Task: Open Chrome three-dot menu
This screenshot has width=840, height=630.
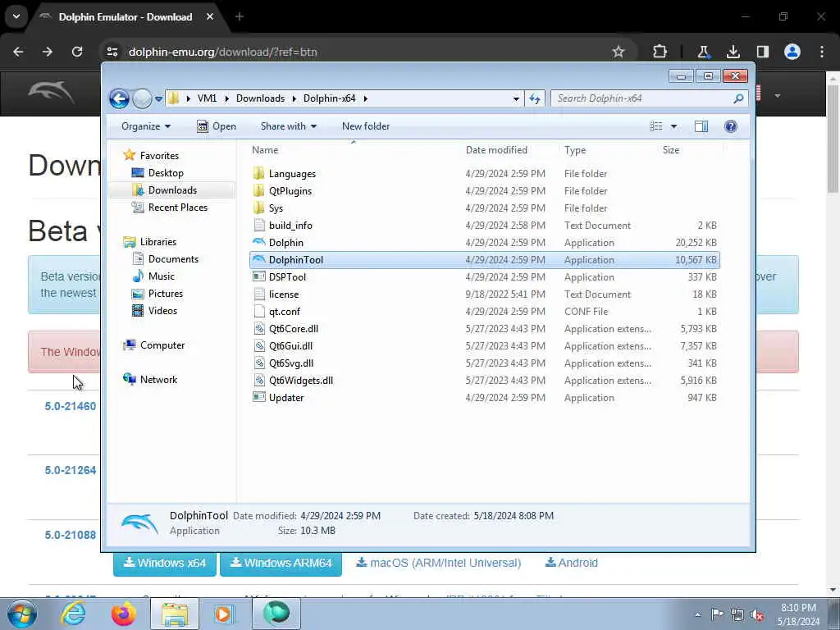Action: (x=822, y=52)
